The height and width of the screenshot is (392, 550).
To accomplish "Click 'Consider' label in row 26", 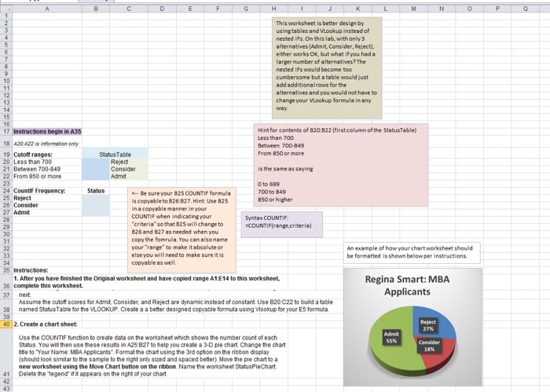I will (x=47, y=205).
